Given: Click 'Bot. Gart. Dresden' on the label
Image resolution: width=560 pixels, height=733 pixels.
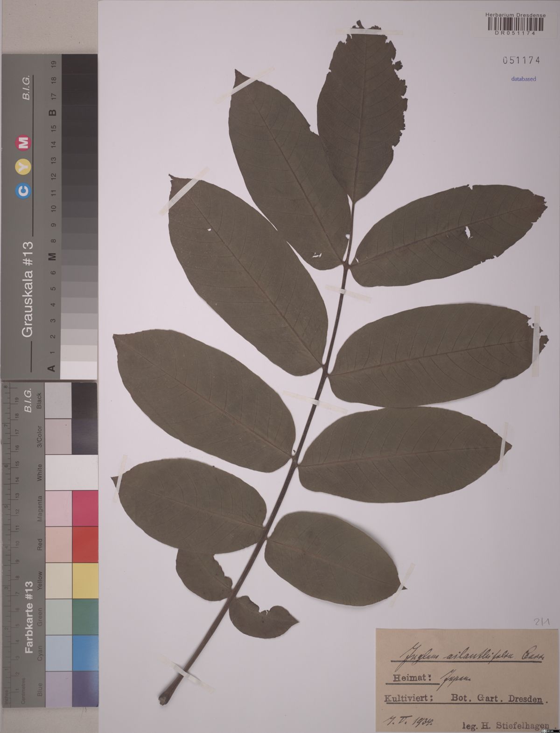Looking at the screenshot, I should click(497, 699).
